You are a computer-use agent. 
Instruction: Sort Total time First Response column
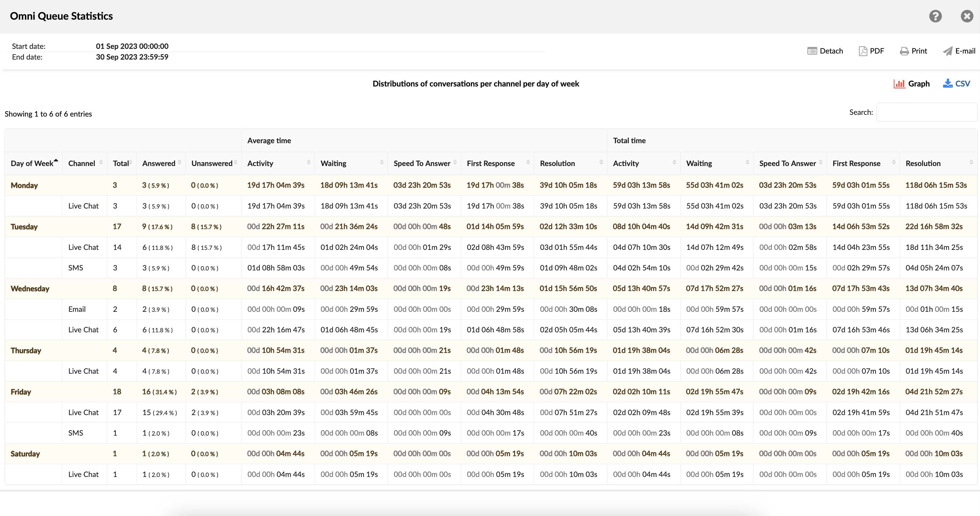[863, 163]
